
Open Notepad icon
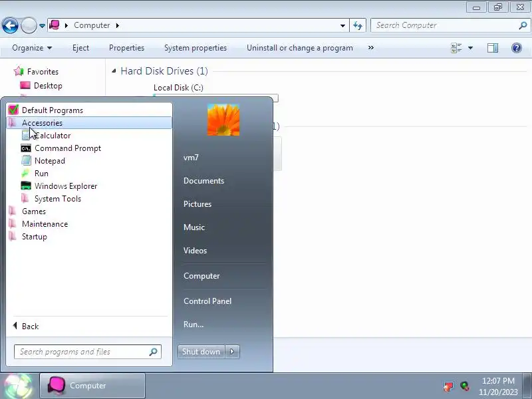click(x=26, y=161)
